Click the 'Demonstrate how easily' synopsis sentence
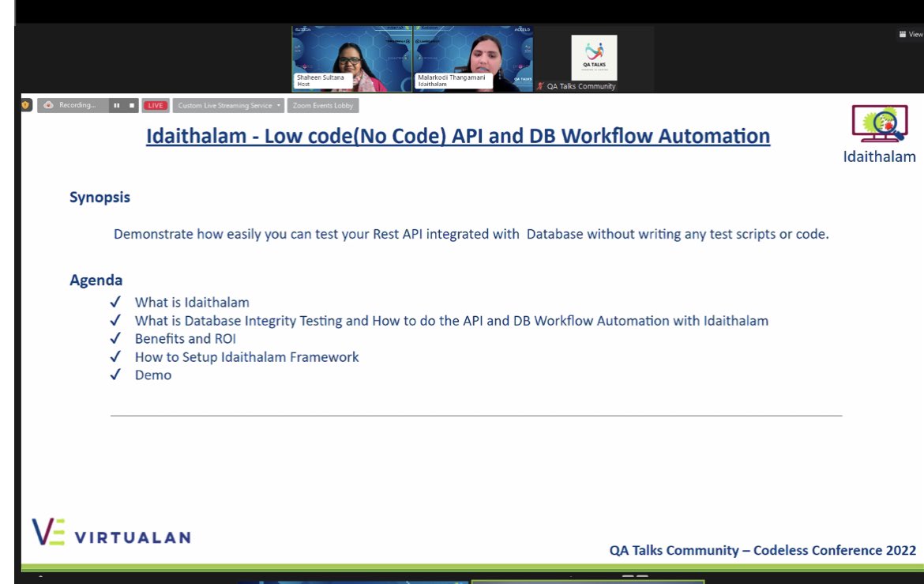 click(x=471, y=234)
